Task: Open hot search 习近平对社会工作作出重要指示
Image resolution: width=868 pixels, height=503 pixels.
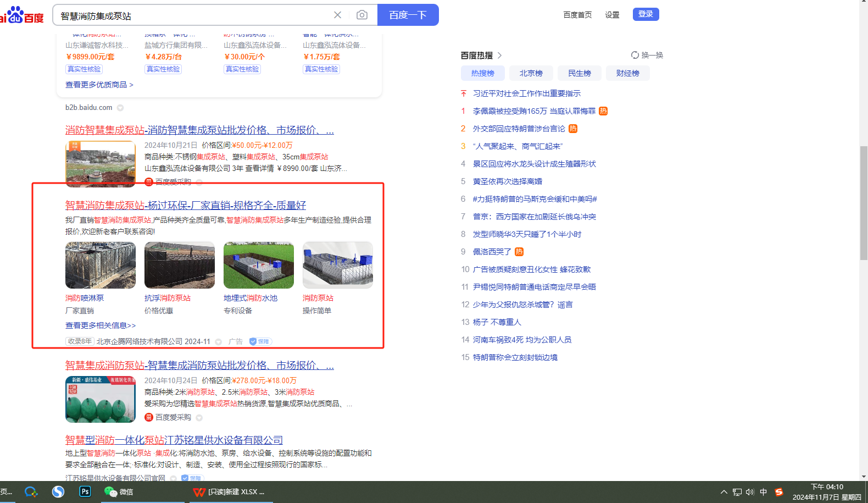Action: 527,93
